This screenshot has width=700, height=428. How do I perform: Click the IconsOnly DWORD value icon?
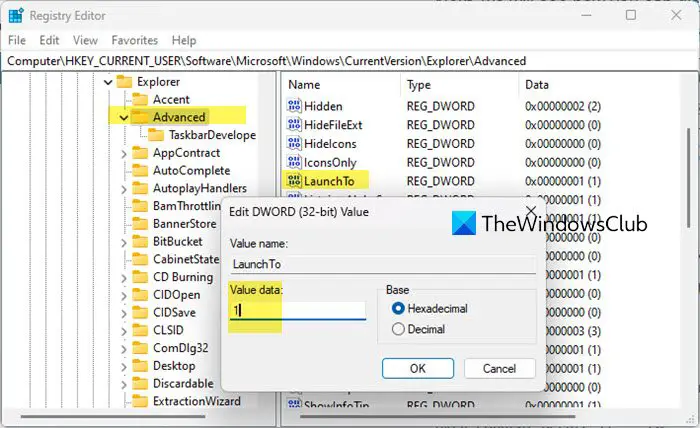tap(294, 162)
